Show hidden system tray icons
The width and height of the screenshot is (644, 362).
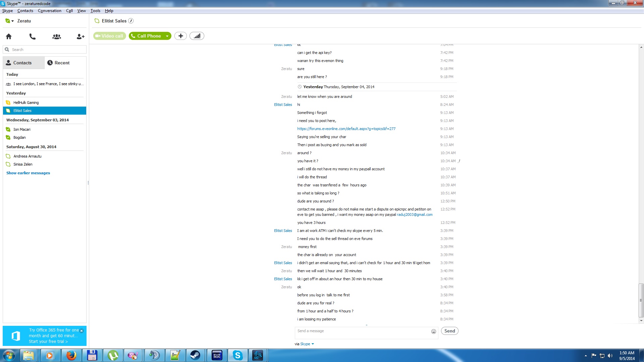tap(586, 356)
